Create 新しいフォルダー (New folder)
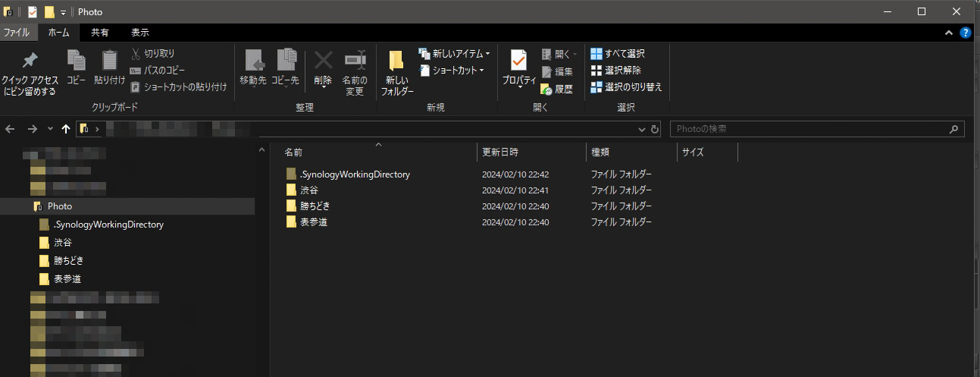Screen dimensions: 980x377 pyautogui.click(x=397, y=73)
